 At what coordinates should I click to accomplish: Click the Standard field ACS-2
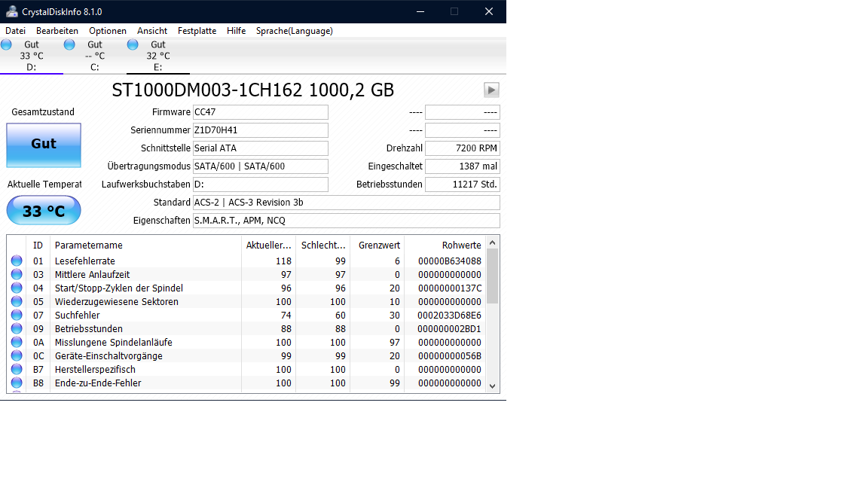pos(346,203)
